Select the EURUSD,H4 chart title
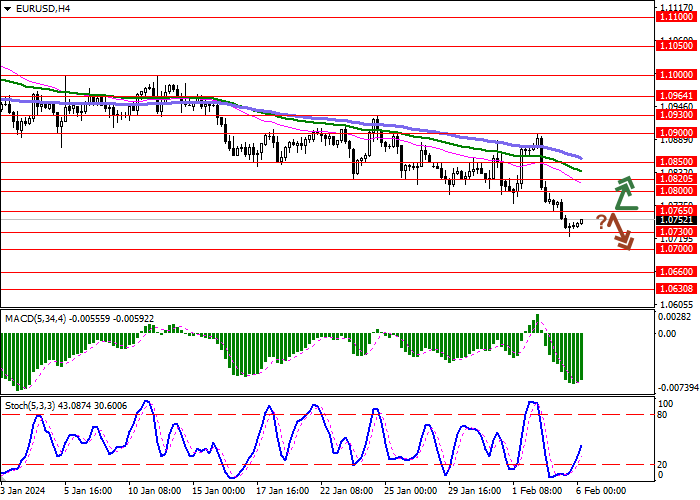 pos(43,8)
